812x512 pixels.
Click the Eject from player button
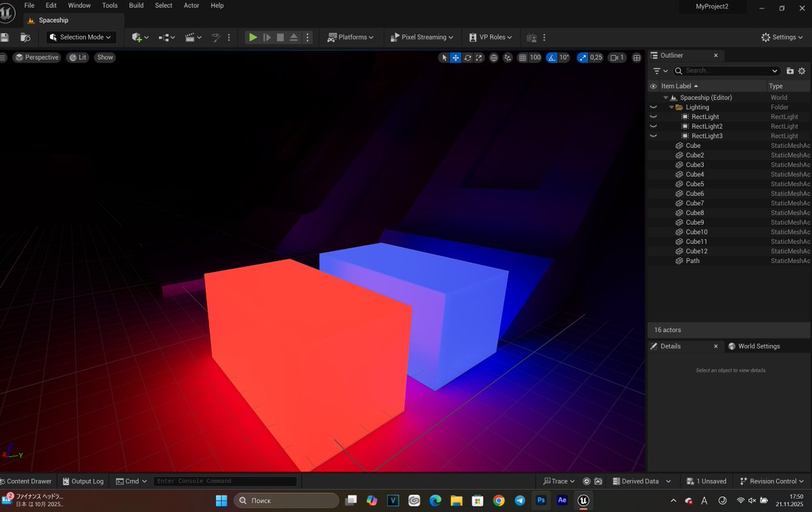coord(294,37)
